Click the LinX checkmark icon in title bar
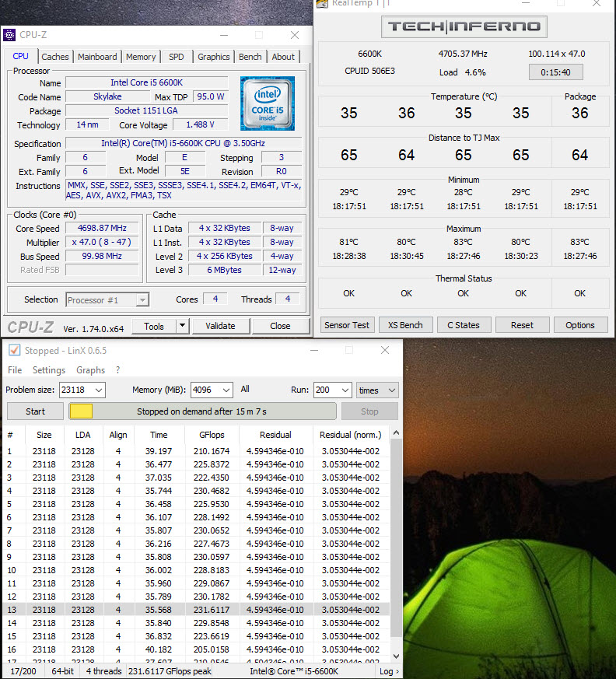The width and height of the screenshot is (616, 679). coord(14,350)
